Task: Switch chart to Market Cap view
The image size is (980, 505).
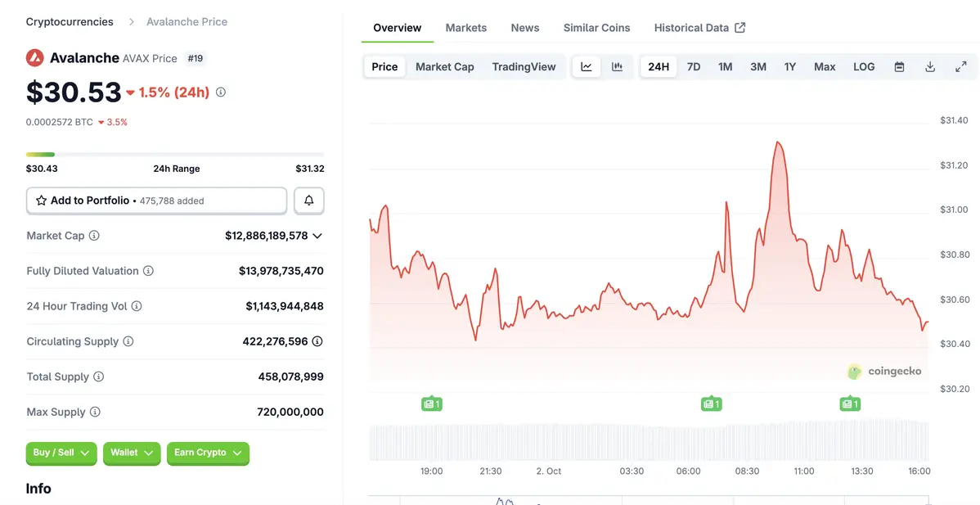Action: point(444,66)
